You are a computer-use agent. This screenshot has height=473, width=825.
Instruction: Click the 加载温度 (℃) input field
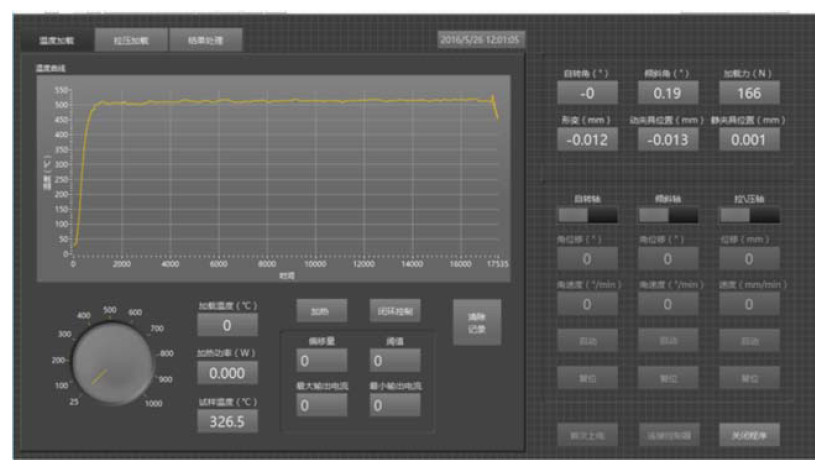tap(227, 325)
